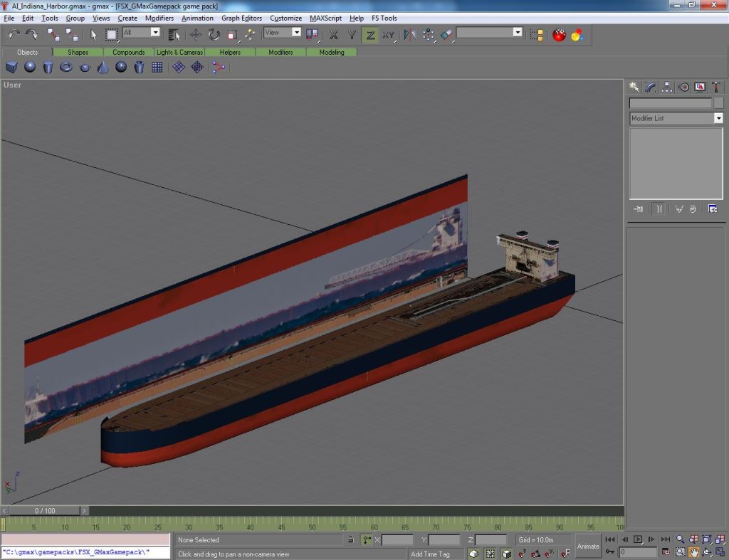
Task: Switch to the Modeling tab
Action: [332, 52]
